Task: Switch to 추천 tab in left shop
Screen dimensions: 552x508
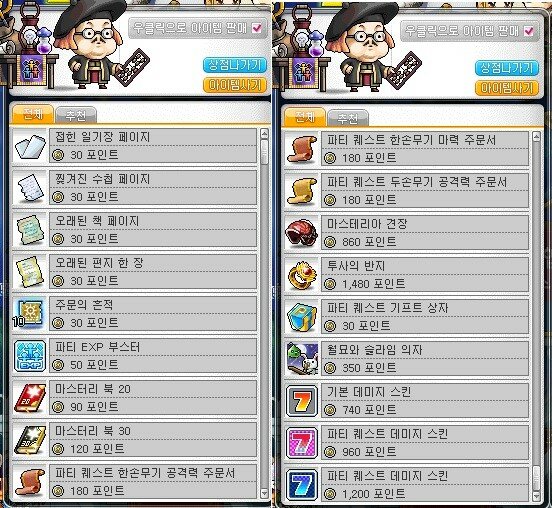Action: pyautogui.click(x=76, y=115)
